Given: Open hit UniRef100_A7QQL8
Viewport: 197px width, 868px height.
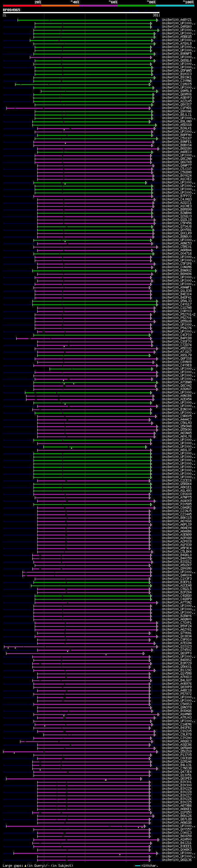Looking at the screenshot, I should (x=177, y=43).
